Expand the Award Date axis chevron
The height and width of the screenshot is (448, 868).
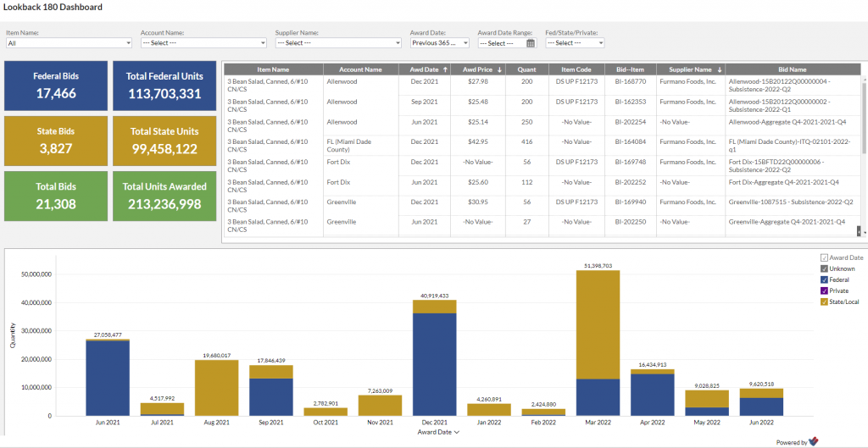456,433
